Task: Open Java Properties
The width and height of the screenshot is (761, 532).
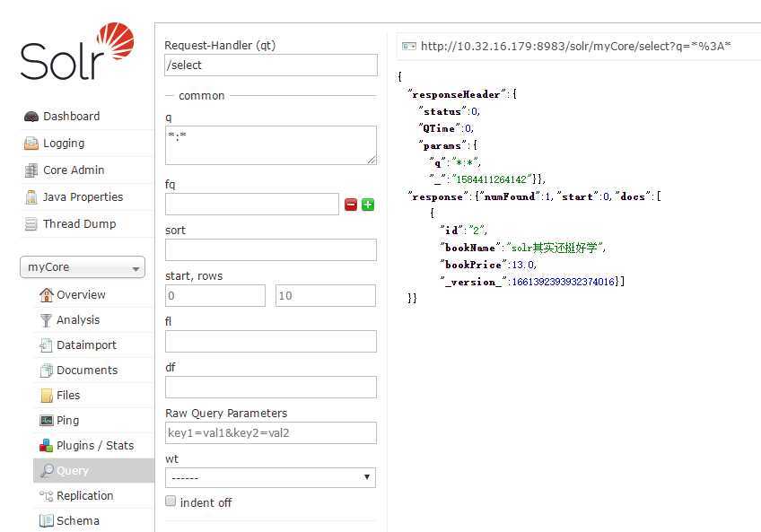Action: [x=83, y=197]
